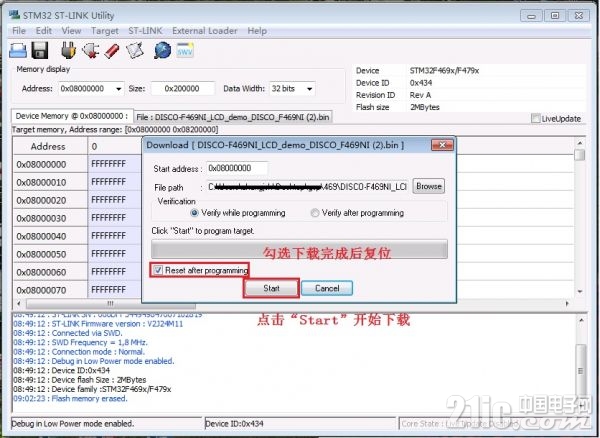Open the Data Width dropdown
Viewport: 600px width, 438px height.
coord(309,89)
